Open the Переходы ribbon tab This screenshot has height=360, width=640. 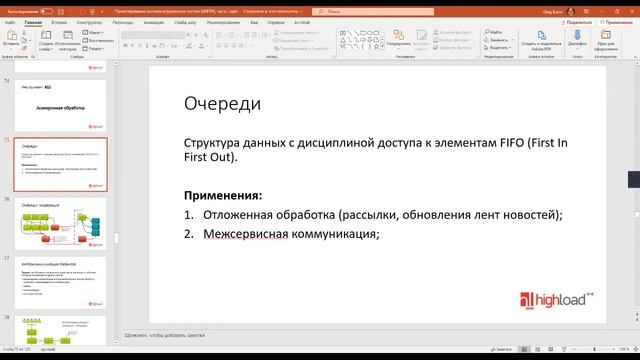coord(123,22)
